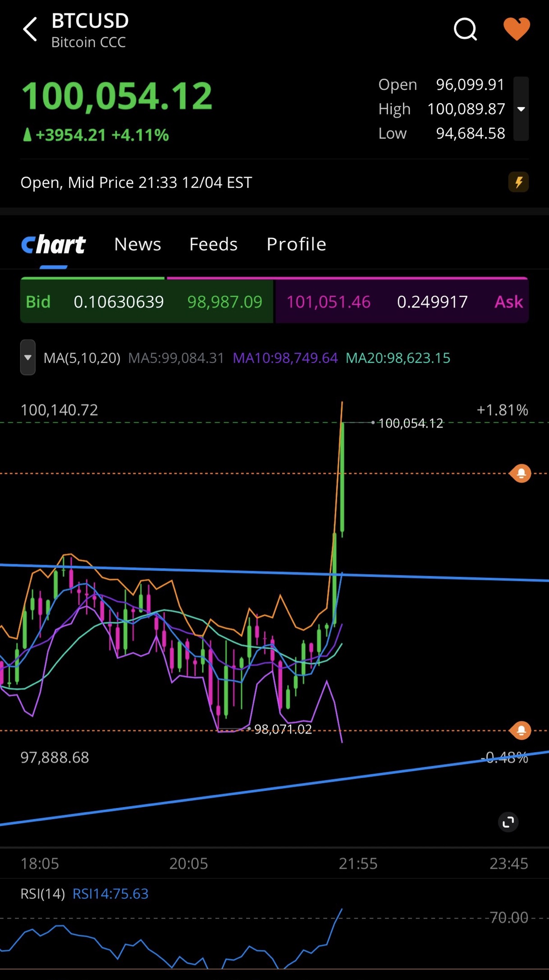Select the Chart tab
The image size is (549, 980).
pos(54,245)
